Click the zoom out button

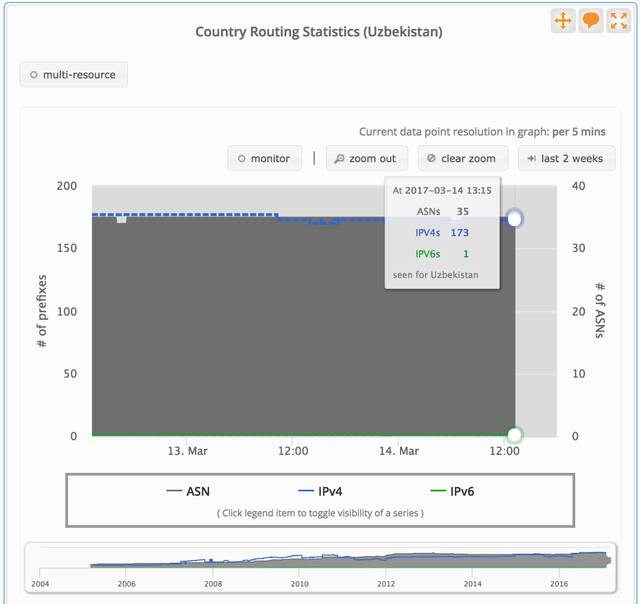click(x=367, y=158)
